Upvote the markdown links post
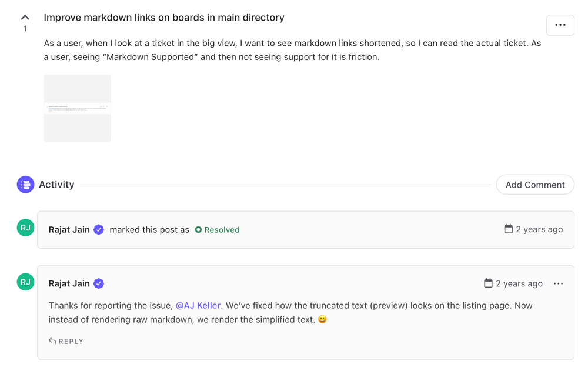The height and width of the screenshot is (371, 588). coord(25,18)
